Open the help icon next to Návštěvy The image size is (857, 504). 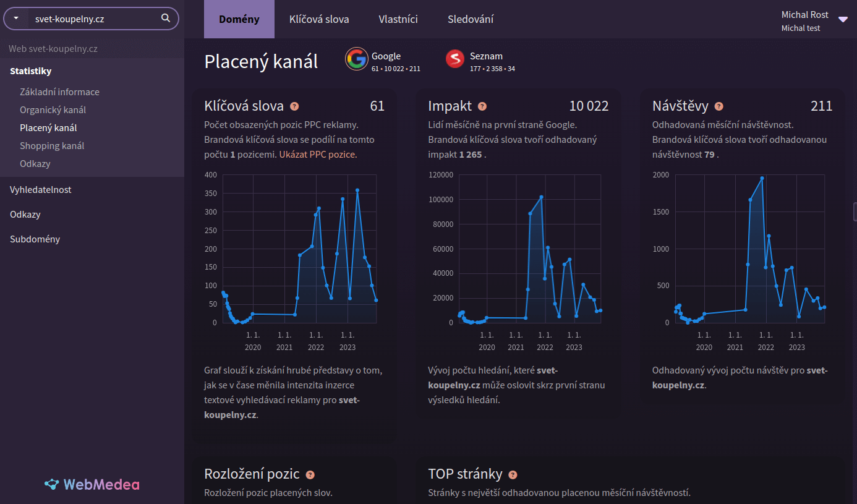(718, 106)
